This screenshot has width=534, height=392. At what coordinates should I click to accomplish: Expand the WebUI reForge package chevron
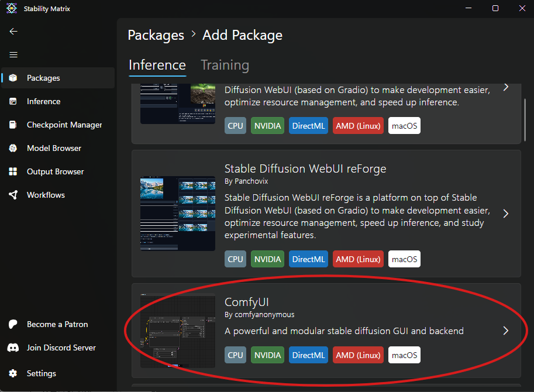[x=506, y=214]
